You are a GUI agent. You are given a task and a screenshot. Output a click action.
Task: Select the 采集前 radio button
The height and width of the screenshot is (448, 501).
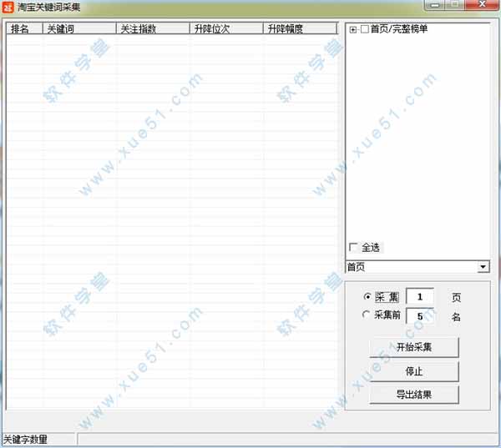coord(367,315)
